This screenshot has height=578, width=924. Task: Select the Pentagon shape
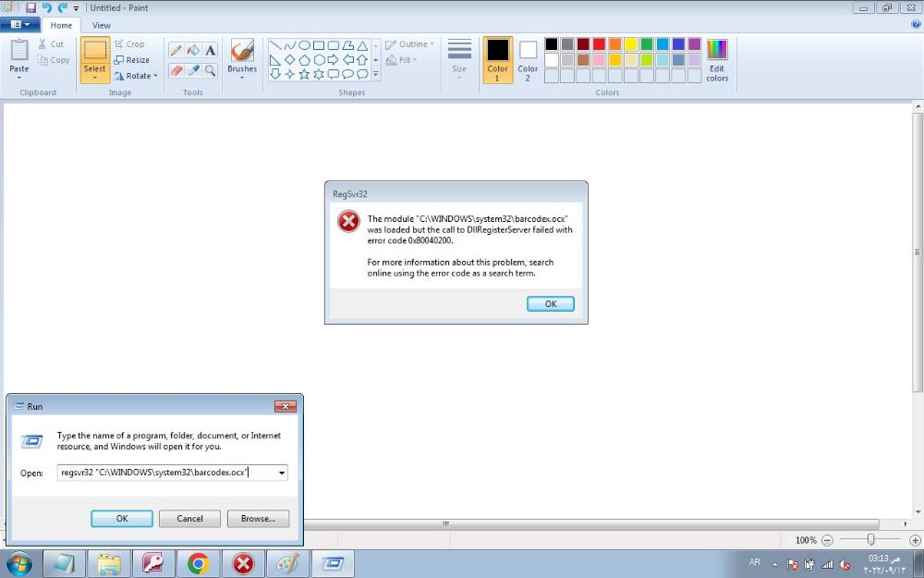[304, 59]
